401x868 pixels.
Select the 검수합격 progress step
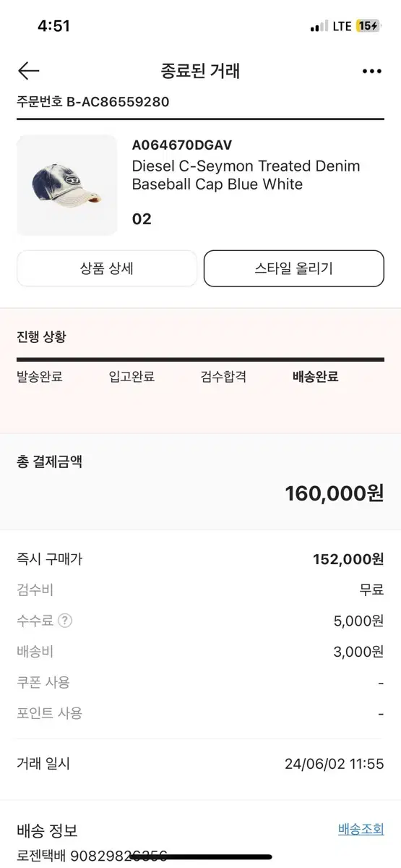(223, 376)
